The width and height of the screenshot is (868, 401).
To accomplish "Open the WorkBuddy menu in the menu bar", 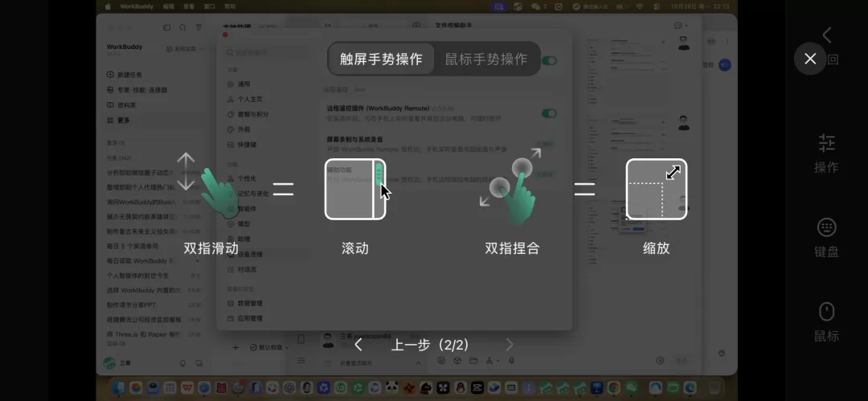I will click(137, 6).
